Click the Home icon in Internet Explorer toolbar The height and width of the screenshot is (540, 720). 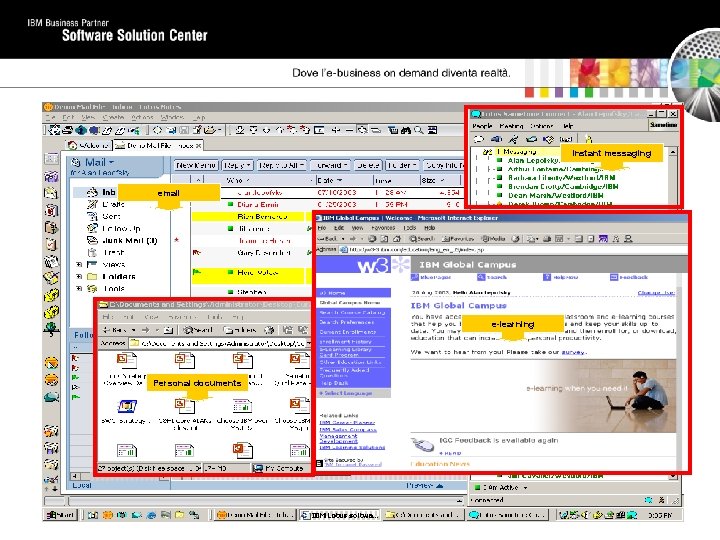click(397, 239)
